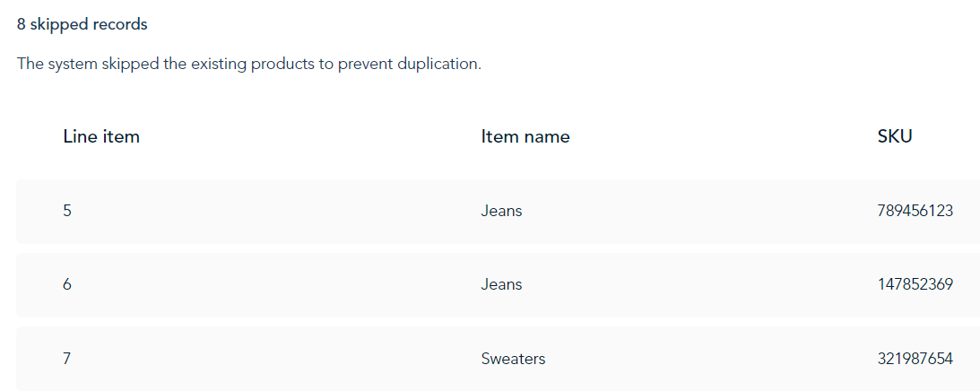Screen dimensions: 980x391
Task: Sort by the Item name column header
Action: (525, 136)
